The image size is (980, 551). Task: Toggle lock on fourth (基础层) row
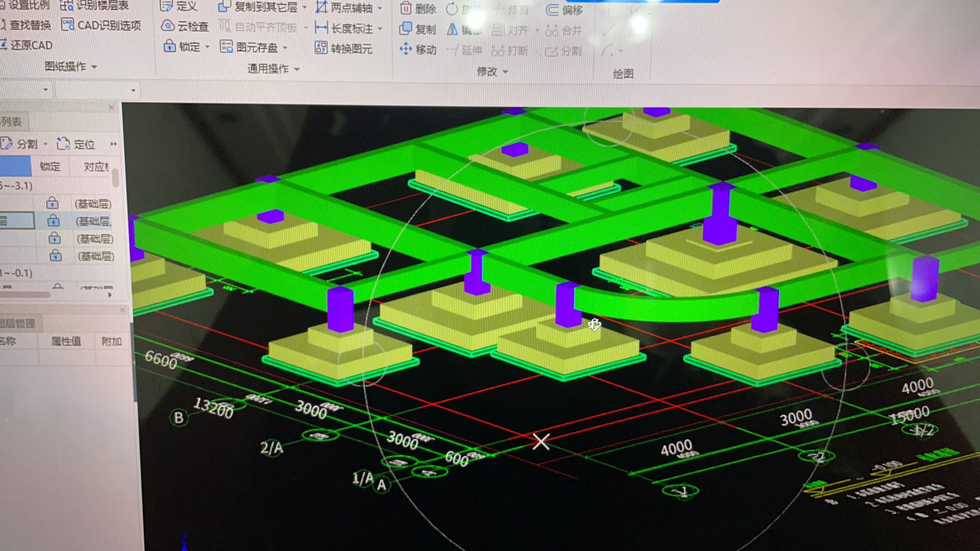[x=55, y=255]
